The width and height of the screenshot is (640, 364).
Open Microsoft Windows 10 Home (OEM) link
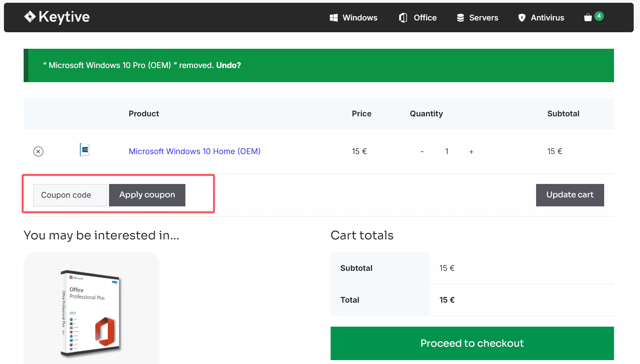[x=194, y=151]
